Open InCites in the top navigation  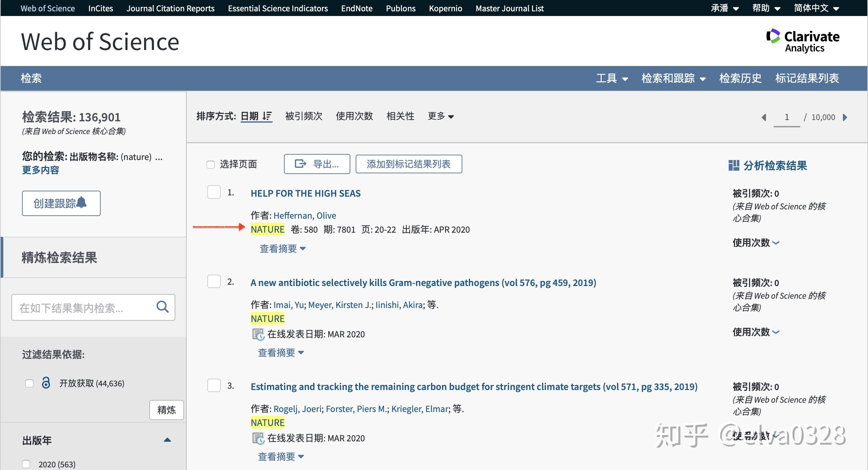[x=100, y=8]
